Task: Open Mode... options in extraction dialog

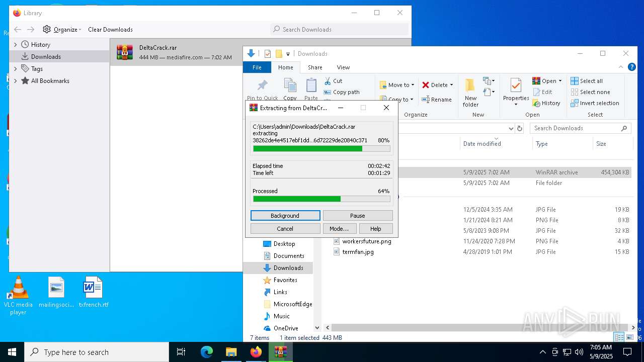Action: pos(339,229)
